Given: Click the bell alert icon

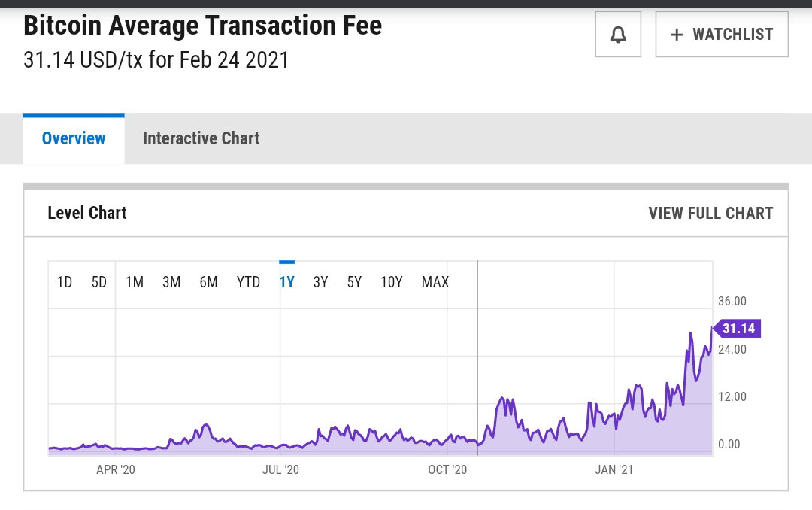Looking at the screenshot, I should point(618,35).
